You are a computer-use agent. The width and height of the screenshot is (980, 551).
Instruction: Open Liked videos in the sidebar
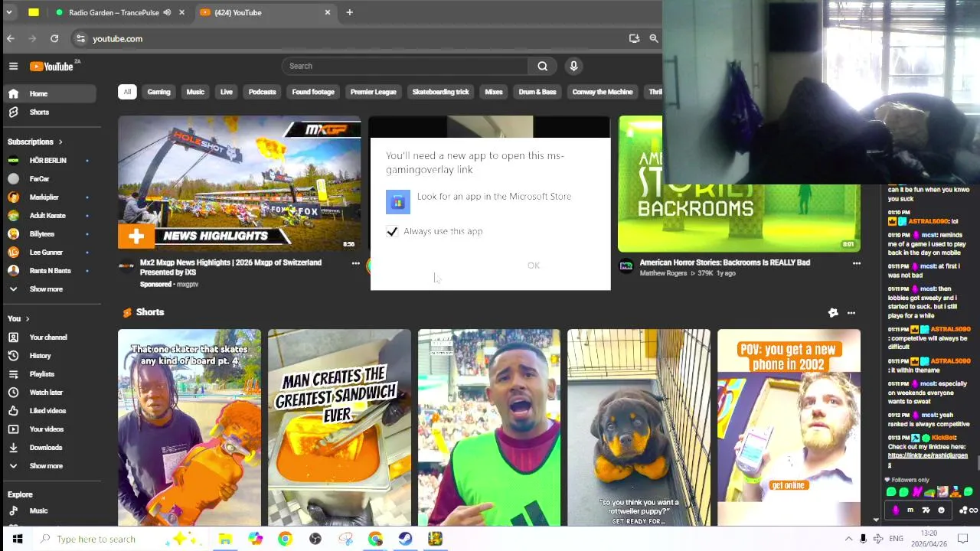[x=50, y=410]
